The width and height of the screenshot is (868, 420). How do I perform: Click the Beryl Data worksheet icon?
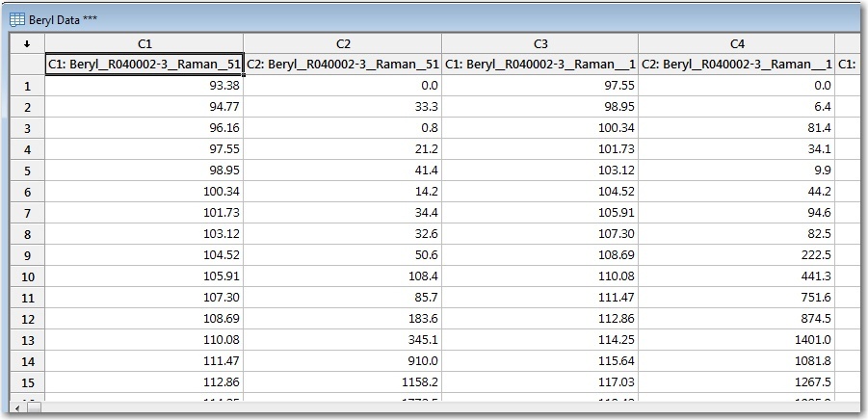click(18, 19)
